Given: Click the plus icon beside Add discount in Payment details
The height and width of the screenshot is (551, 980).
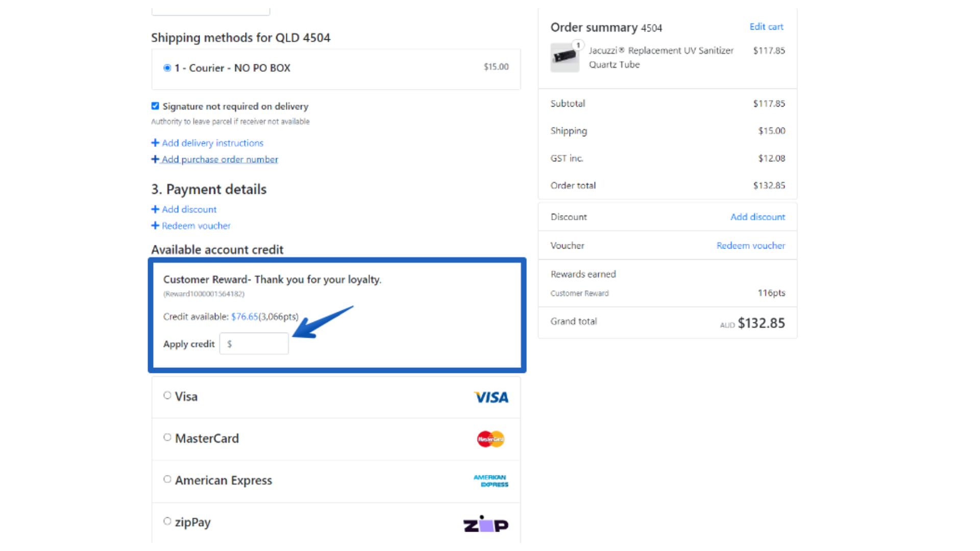Looking at the screenshot, I should (x=155, y=209).
